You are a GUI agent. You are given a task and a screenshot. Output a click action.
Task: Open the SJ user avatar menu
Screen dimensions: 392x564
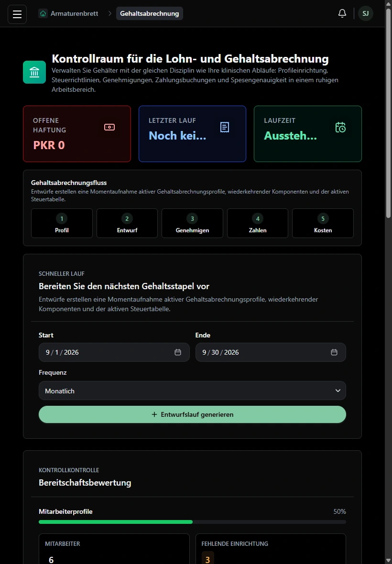[365, 13]
